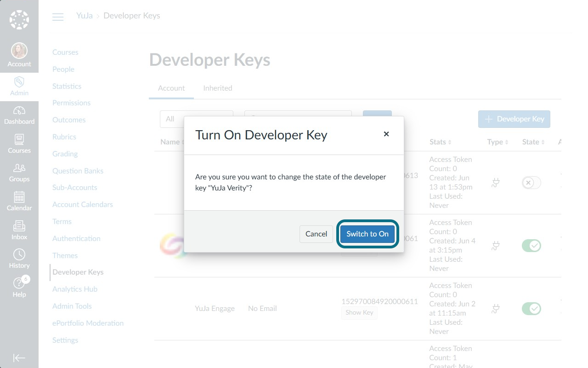
Task: Open Rubrics in admin menu
Action: point(64,137)
